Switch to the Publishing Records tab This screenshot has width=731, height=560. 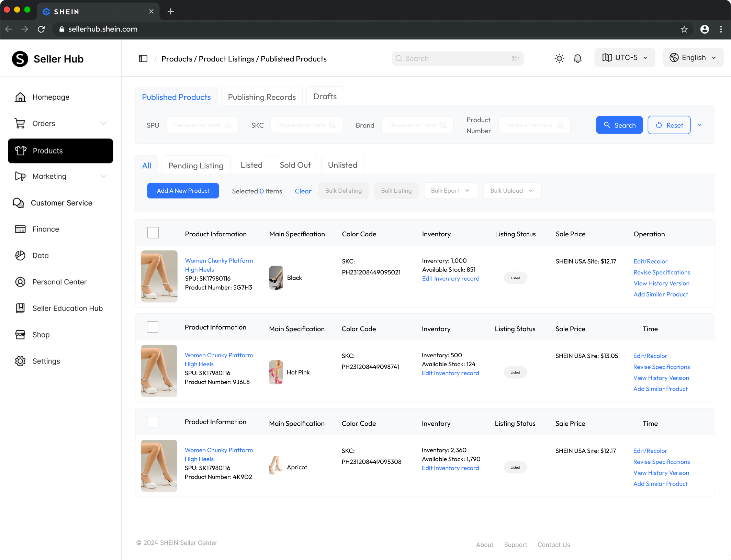pyautogui.click(x=261, y=97)
